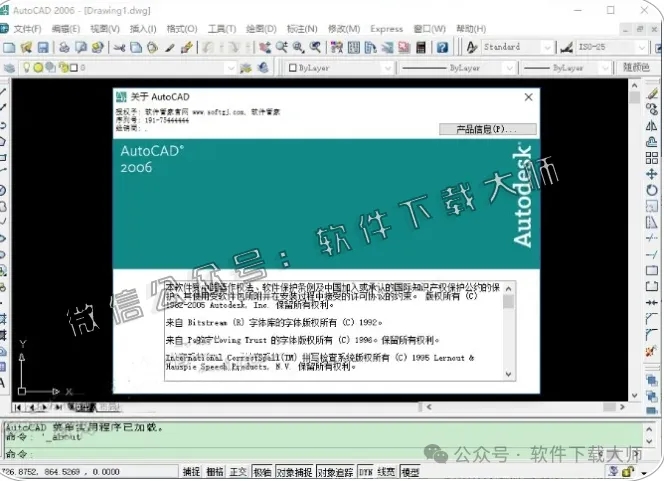Select the Array grid tool
The height and width of the screenshot is (481, 664).
(652, 158)
